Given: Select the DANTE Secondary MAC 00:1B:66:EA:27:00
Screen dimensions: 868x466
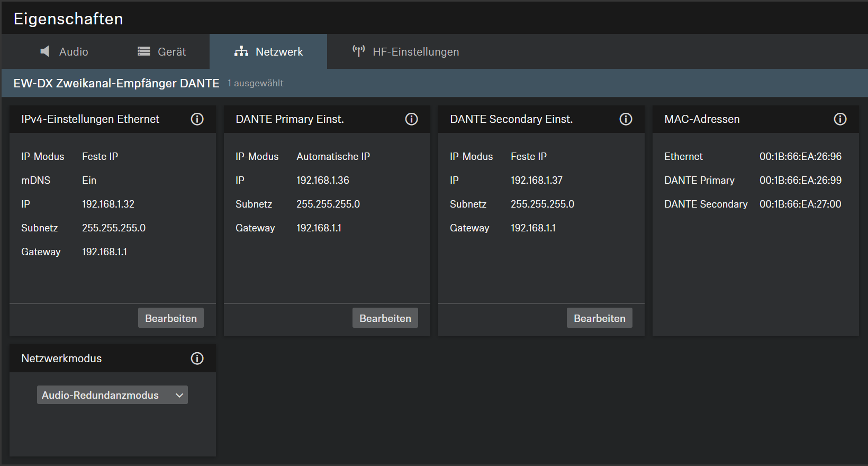Looking at the screenshot, I should pos(800,204).
